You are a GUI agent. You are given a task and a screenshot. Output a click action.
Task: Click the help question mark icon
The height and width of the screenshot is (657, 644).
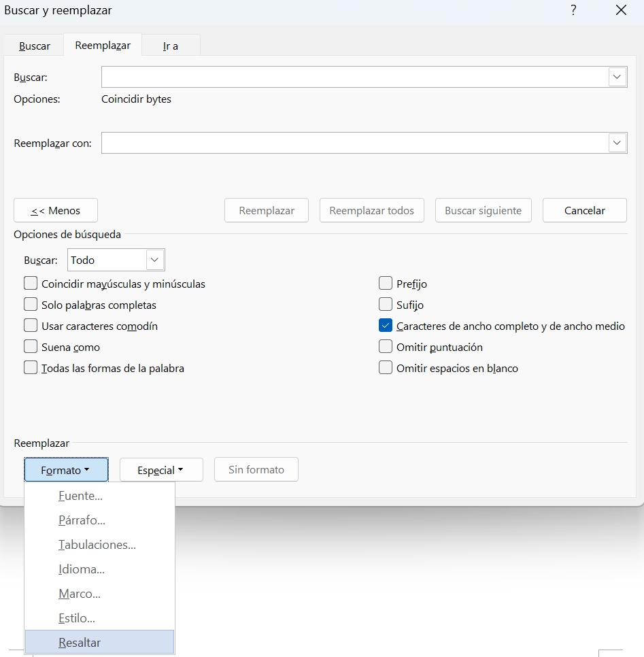[x=573, y=10]
